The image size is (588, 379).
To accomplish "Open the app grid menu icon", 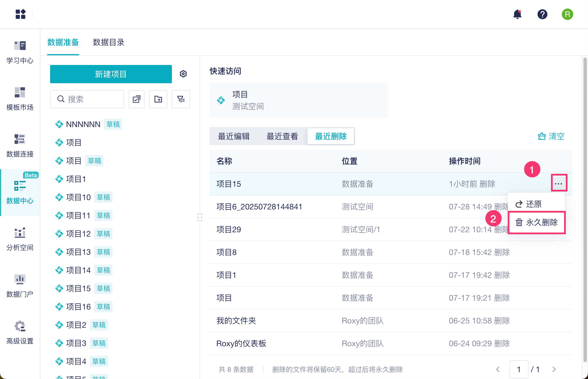I will tap(20, 14).
